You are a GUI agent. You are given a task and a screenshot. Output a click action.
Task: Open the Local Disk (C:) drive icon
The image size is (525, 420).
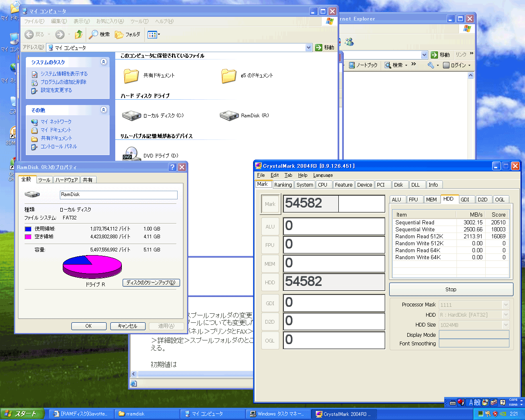[132, 116]
